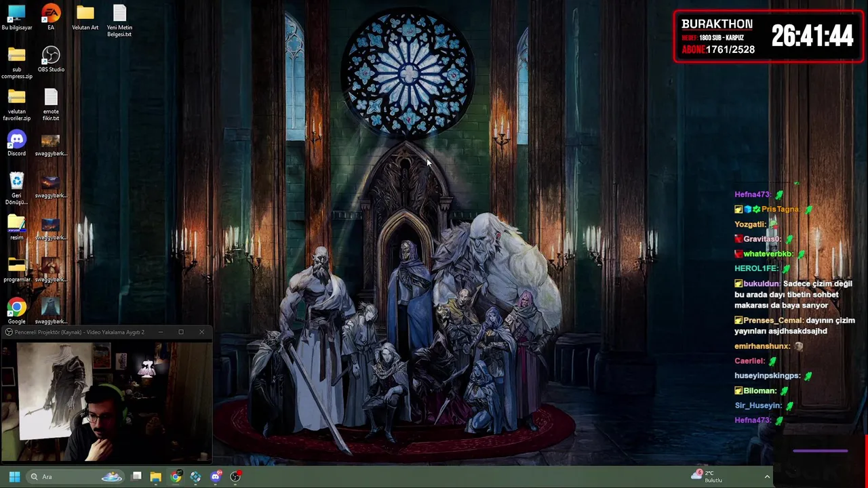Launch the Discord desktop shortcut
This screenshot has width=868, height=488.
pos(16,144)
